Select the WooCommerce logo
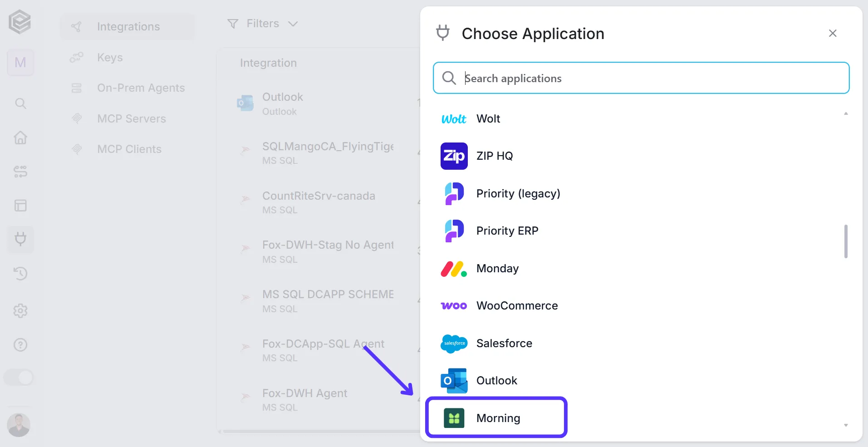 (454, 306)
